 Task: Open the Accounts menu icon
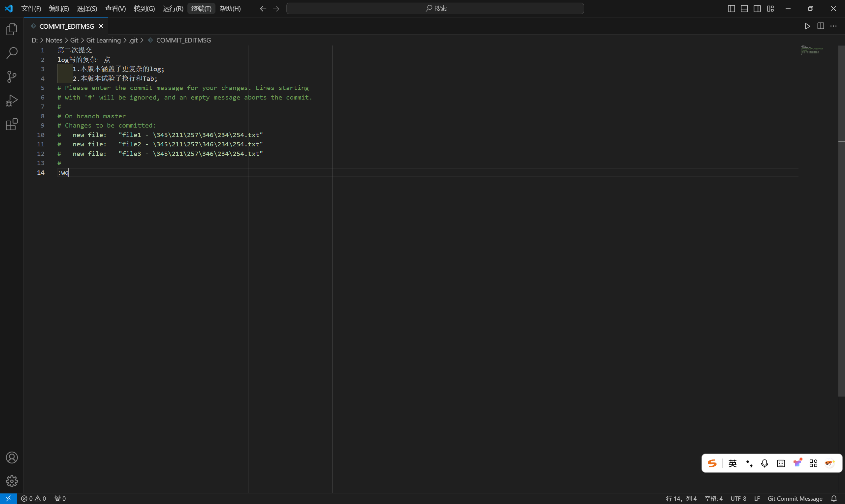(12, 458)
